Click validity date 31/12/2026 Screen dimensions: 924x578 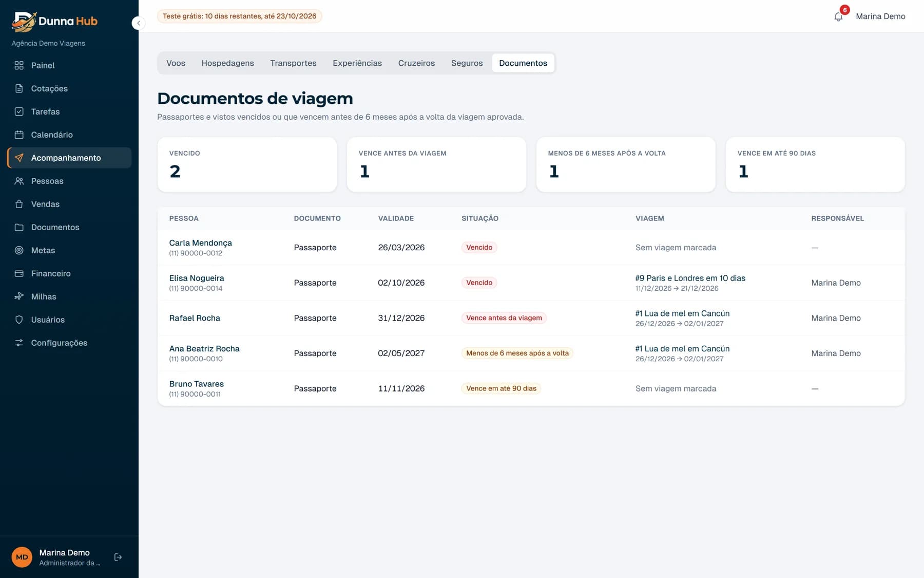click(x=401, y=318)
